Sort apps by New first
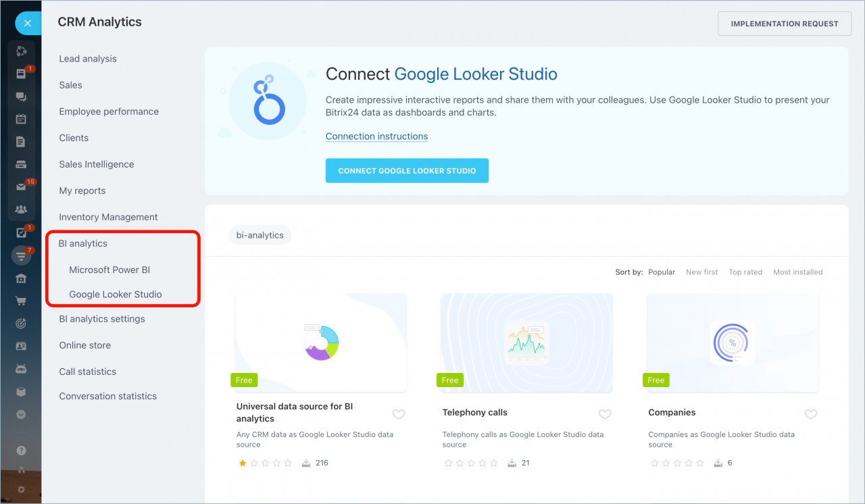Viewport: 865px width, 504px height. tap(702, 272)
